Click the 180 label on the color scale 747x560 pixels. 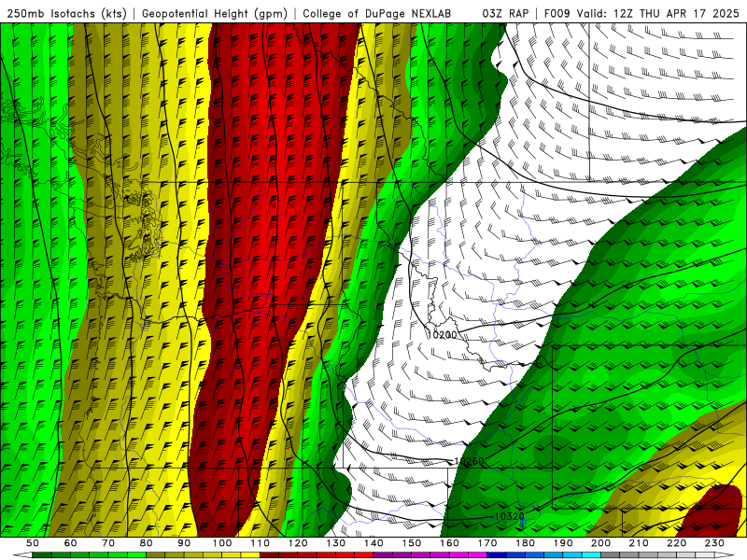coord(525,543)
